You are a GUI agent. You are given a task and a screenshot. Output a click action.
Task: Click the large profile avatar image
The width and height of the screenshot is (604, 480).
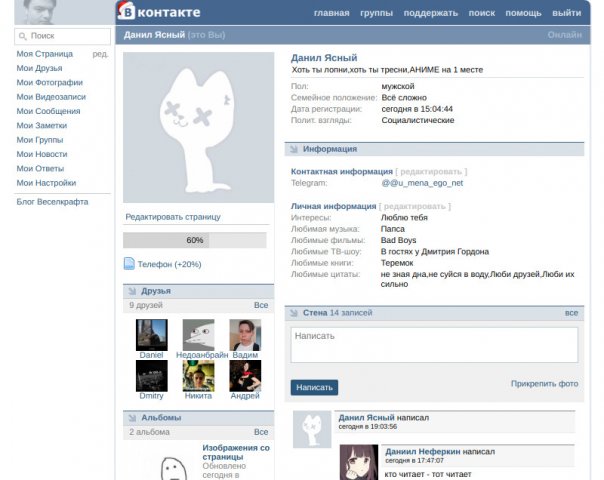point(198,128)
